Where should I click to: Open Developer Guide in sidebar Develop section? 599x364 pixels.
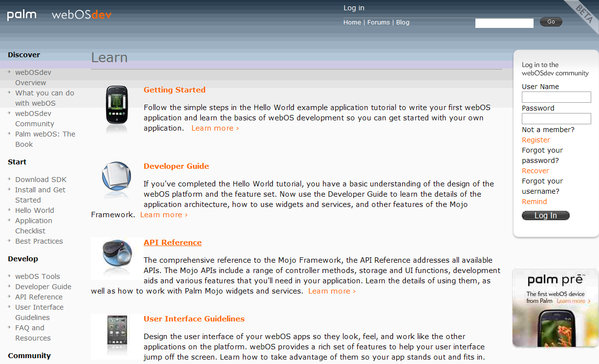coord(43,287)
